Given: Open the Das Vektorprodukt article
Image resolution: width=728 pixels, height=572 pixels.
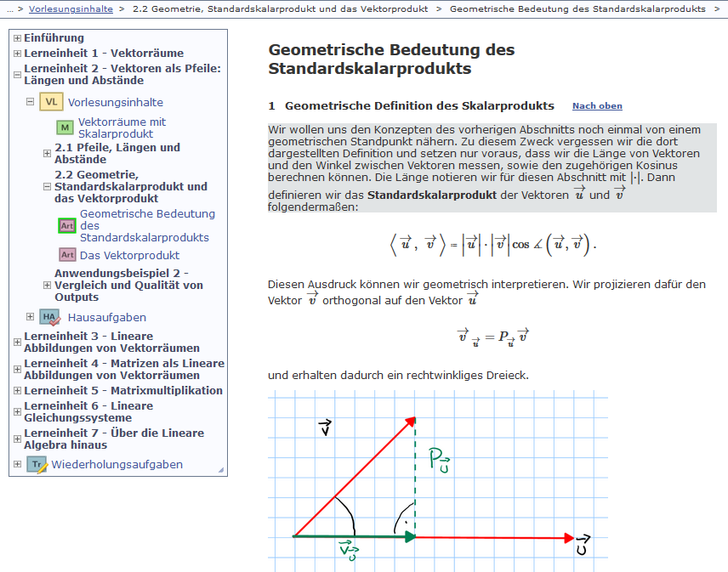Looking at the screenshot, I should 130,255.
